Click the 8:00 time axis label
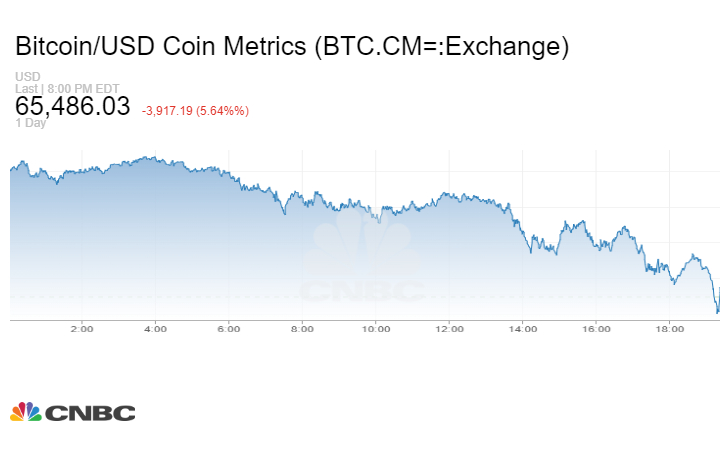Screen dimensions: 720x450 pyautogui.click(x=302, y=328)
